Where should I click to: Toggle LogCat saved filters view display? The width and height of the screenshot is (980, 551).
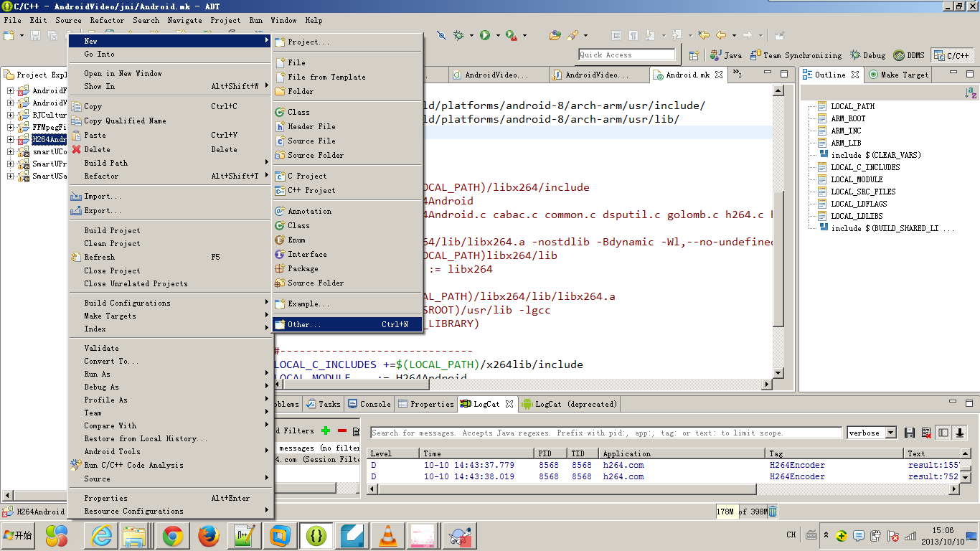[x=943, y=433]
